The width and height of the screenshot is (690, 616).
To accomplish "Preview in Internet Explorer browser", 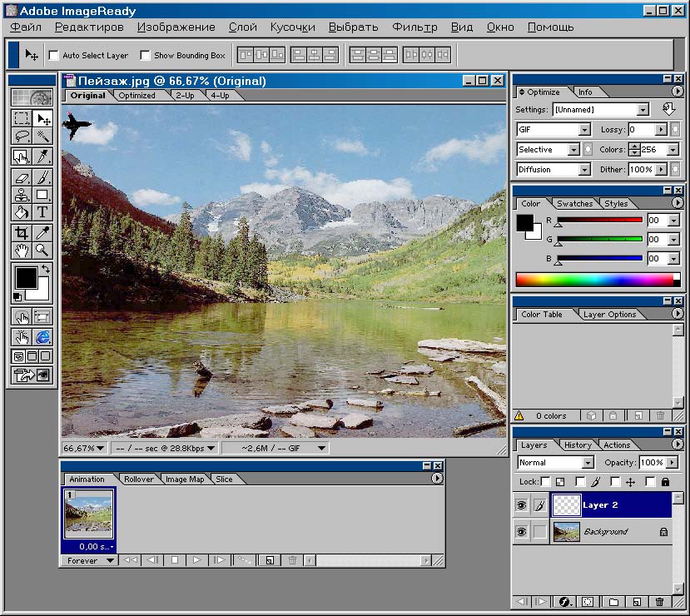I will click(42, 337).
